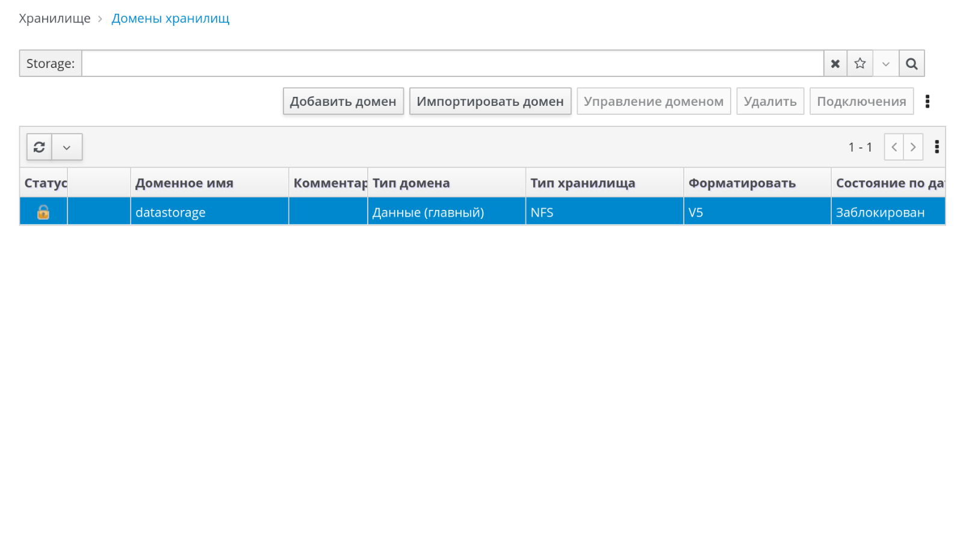Click the Удалить button
966x560 pixels.
coord(770,102)
